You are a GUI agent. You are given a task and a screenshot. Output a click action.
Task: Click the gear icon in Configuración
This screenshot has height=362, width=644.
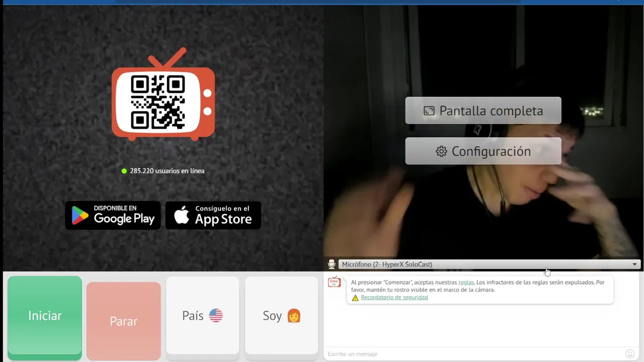tap(441, 151)
